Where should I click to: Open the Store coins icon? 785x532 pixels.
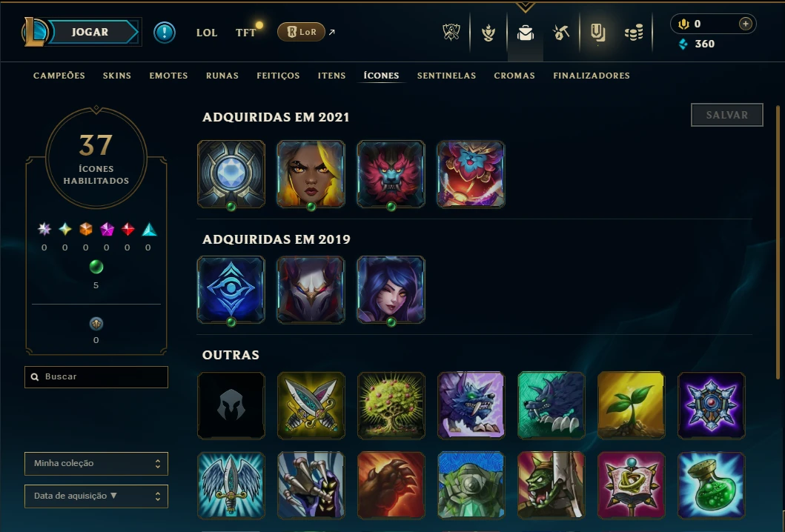point(634,33)
